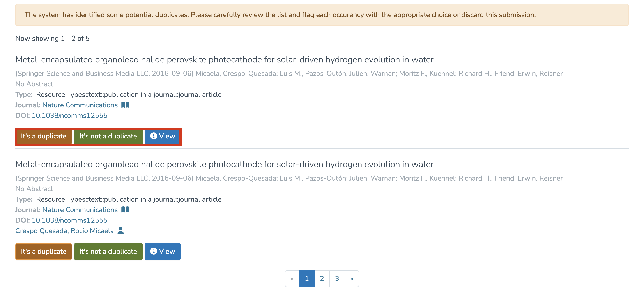The width and height of the screenshot is (644, 289).
Task: Open Nature Communications link in first record
Action: [80, 105]
